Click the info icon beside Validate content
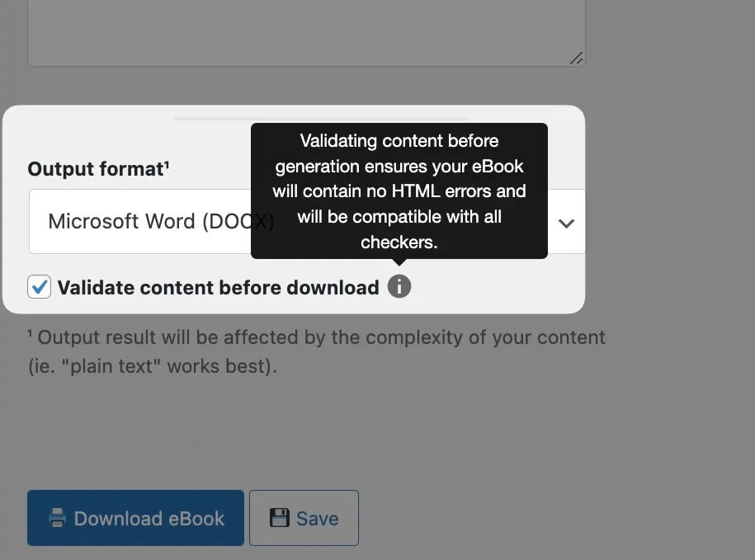The height and width of the screenshot is (560, 755). [x=399, y=287]
